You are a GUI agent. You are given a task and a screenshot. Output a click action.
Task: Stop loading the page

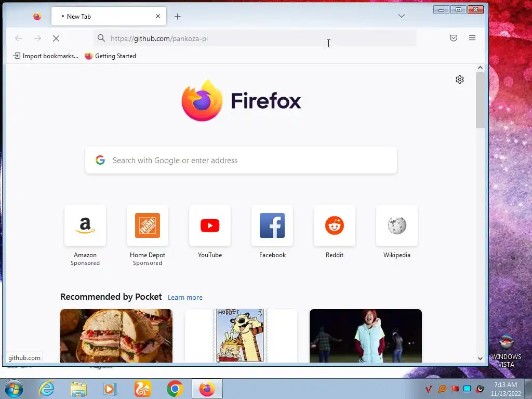coord(56,38)
